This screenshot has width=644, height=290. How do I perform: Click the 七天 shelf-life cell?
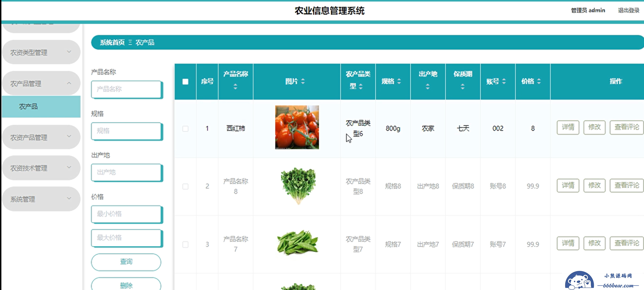click(463, 129)
